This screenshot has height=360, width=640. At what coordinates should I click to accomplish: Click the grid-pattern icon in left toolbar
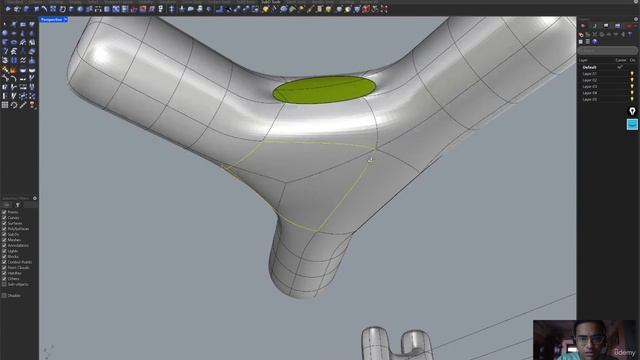[5, 105]
